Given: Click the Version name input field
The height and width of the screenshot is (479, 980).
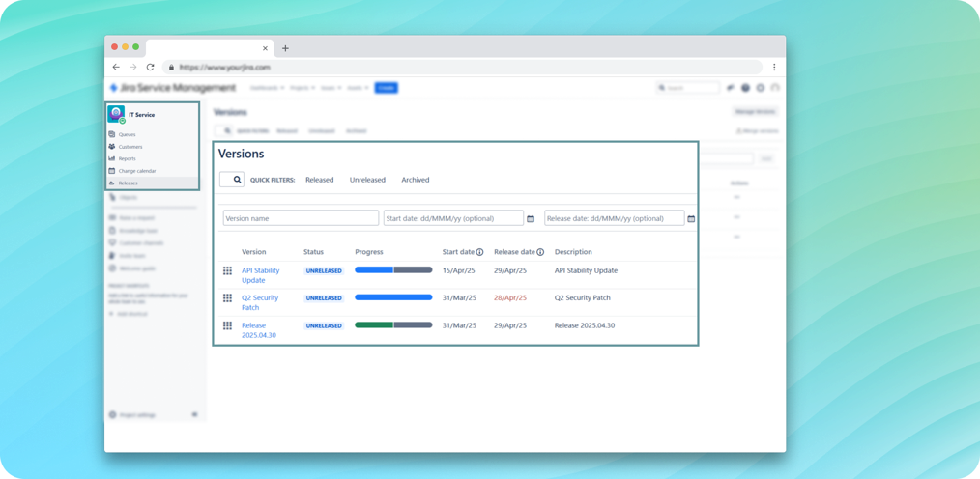Looking at the screenshot, I should click(301, 218).
